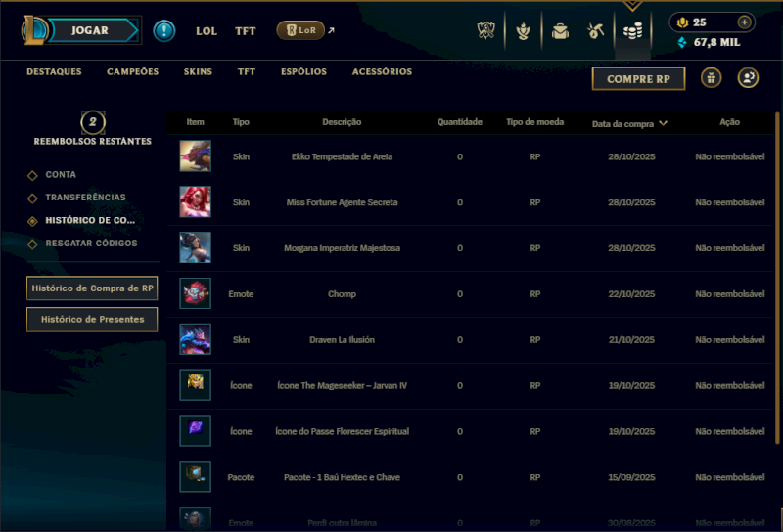783x532 pixels.
Task: Click 'Ícone The Mageseeker – Jarvan IV' text
Action: pos(342,385)
